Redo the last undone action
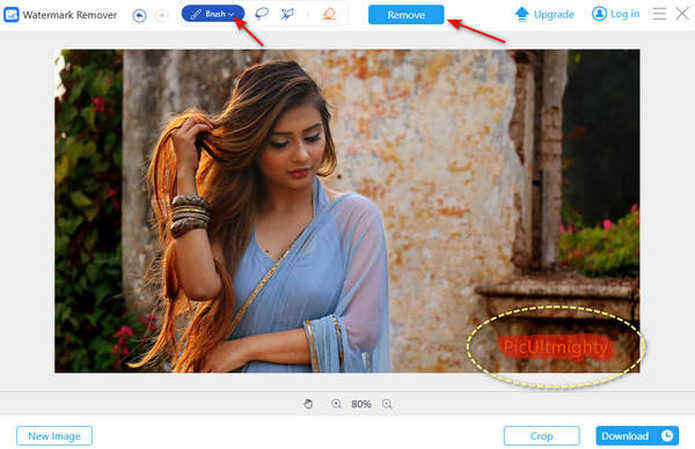Viewport: 695px width, 449px height. (162, 16)
